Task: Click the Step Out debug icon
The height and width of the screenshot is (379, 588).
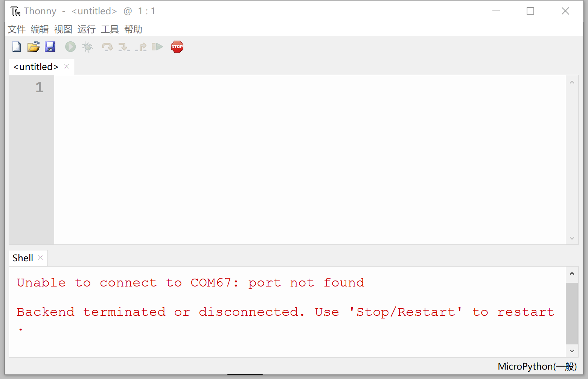Action: 141,47
